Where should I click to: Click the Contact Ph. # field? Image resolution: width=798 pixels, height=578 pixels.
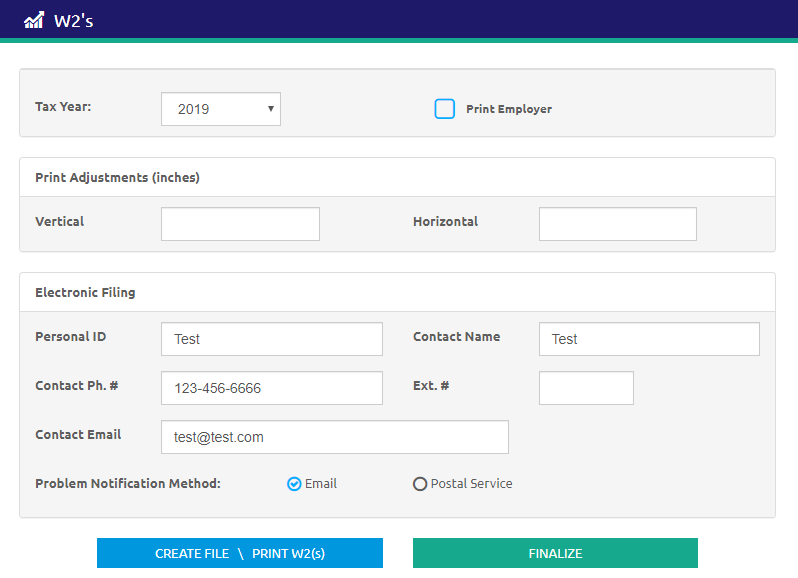tap(271, 388)
